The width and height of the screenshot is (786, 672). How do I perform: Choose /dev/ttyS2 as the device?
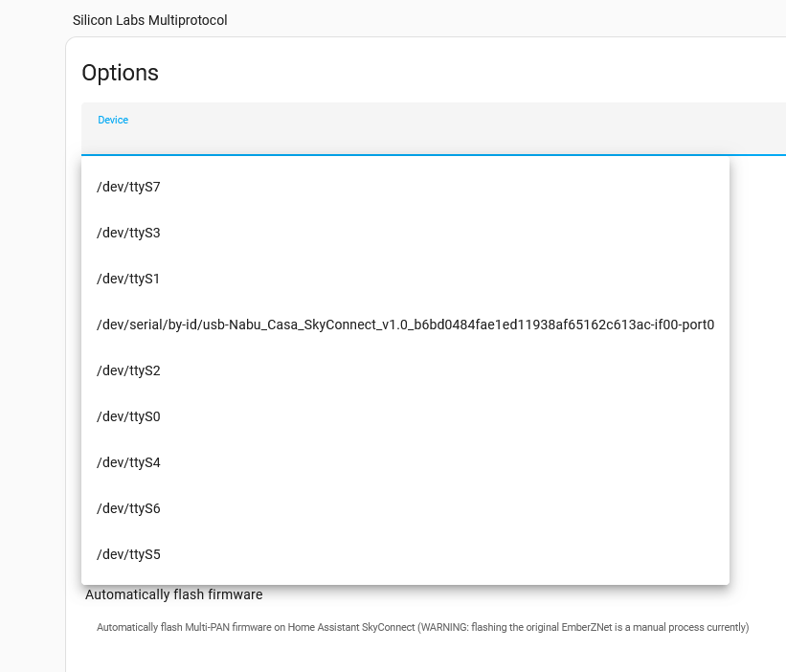[128, 370]
